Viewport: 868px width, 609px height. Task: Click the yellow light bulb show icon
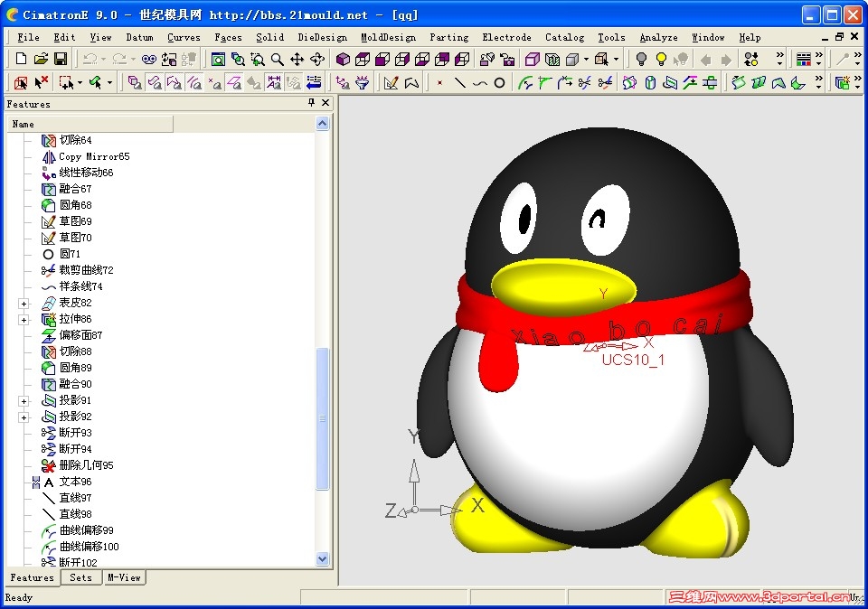coord(661,60)
